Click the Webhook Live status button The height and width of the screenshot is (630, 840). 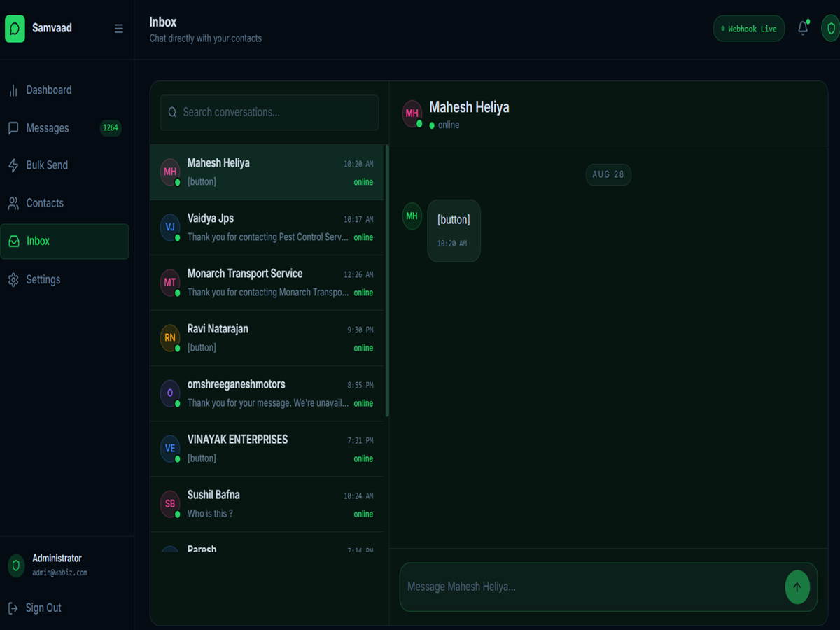click(x=749, y=29)
